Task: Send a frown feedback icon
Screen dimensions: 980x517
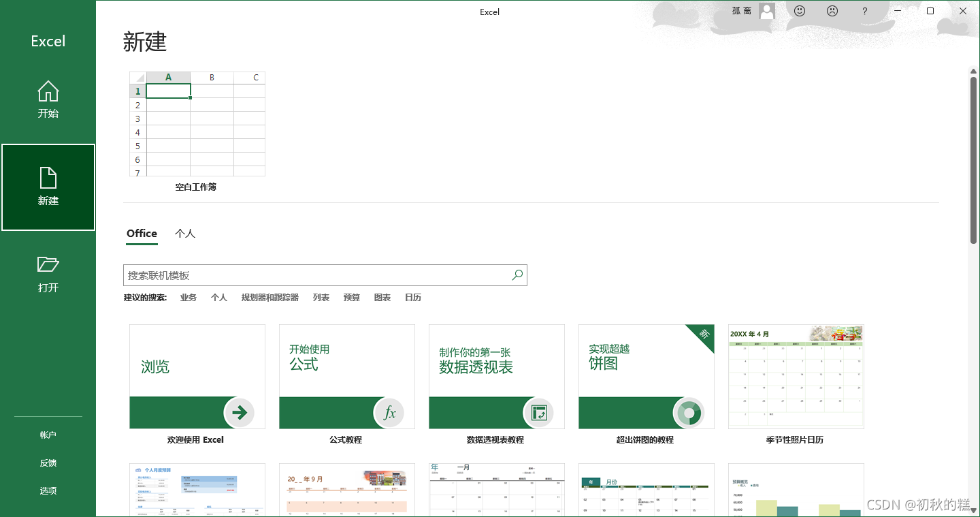Action: (832, 11)
